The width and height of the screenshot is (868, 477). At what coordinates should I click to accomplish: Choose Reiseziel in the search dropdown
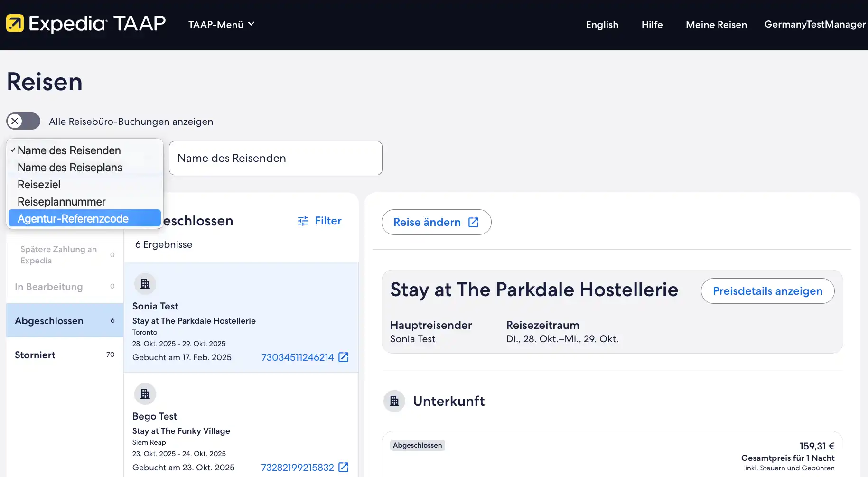84,185
